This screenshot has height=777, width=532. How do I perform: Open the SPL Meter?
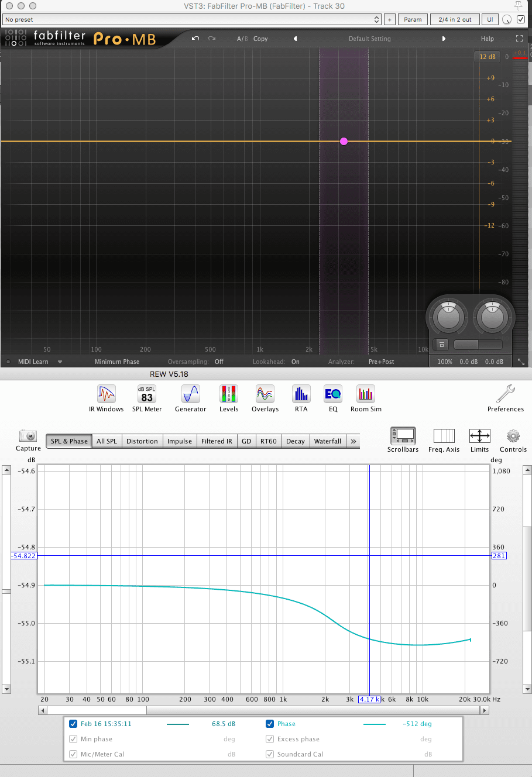tap(147, 394)
